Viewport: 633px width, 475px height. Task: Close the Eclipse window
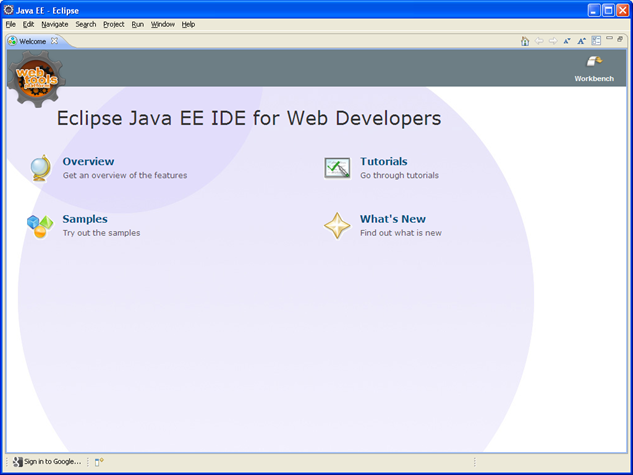pos(623,10)
